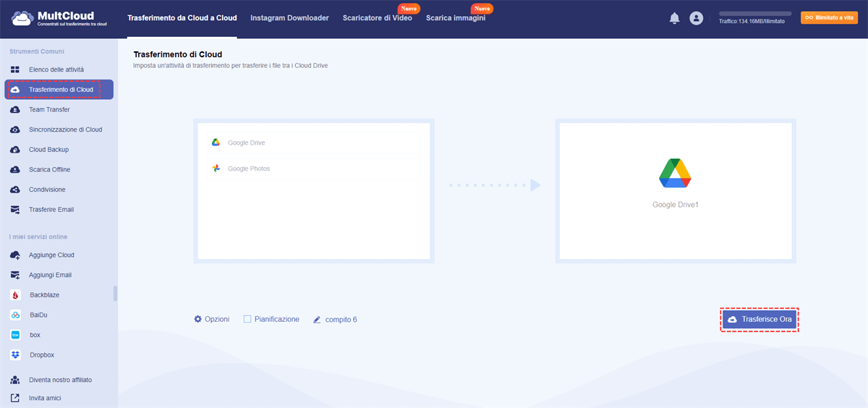
Task: Click the large Google Drive1 destination logo
Action: tap(675, 173)
